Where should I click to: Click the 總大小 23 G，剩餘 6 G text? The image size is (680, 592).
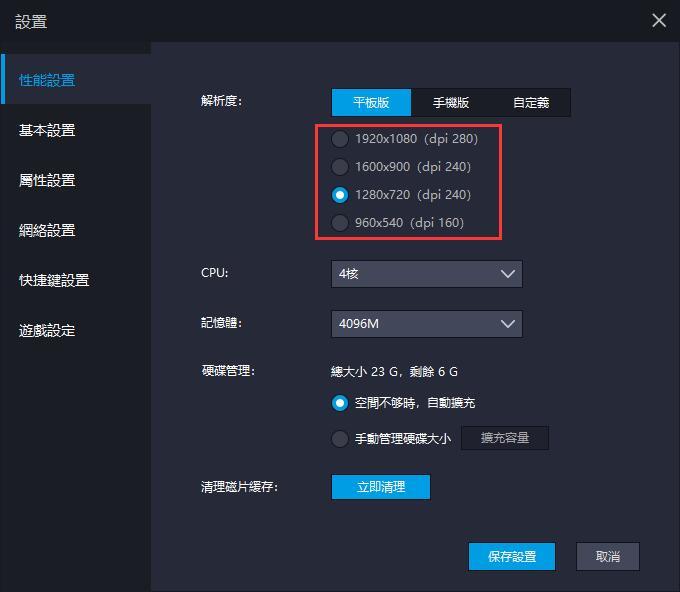pyautogui.click(x=394, y=371)
